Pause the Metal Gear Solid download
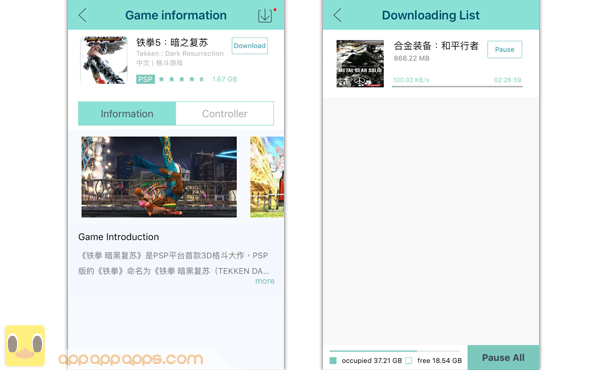Screen dimensions: 600x370 click(504, 49)
